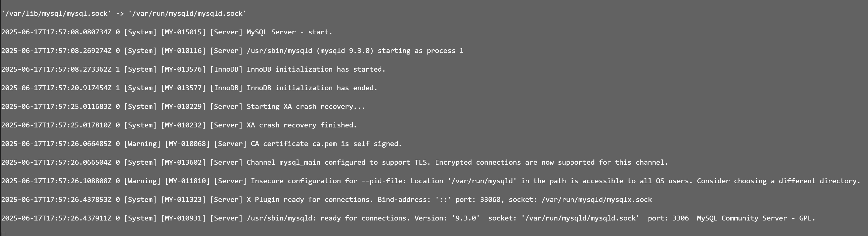Click the socket symlink path line

coord(124,13)
